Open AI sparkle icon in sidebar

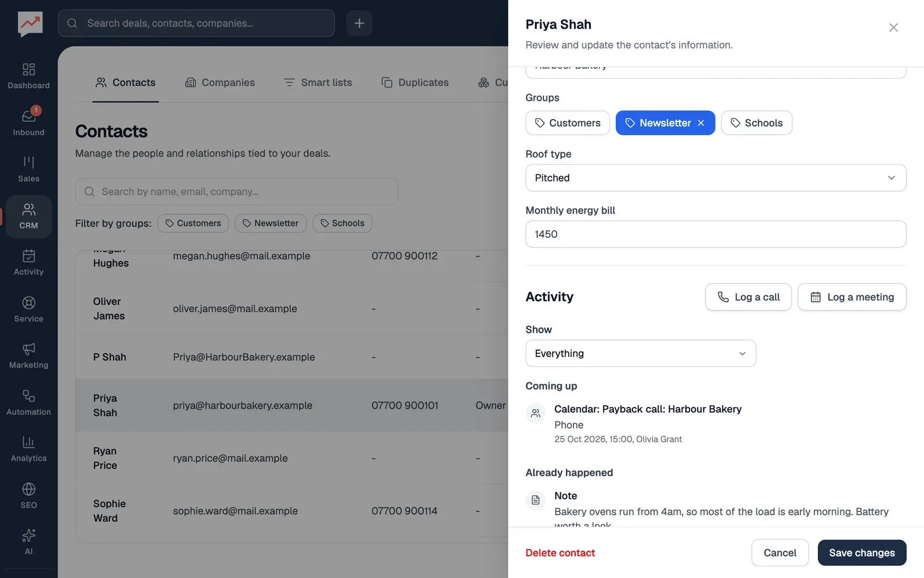[28, 542]
